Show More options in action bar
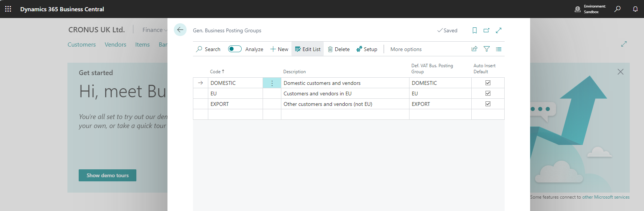Screen dimensions: 644x211 click(406, 49)
